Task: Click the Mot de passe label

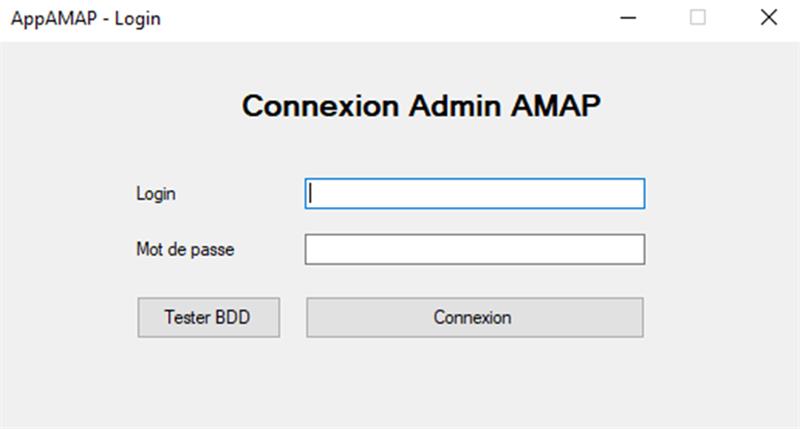Action: [x=185, y=249]
